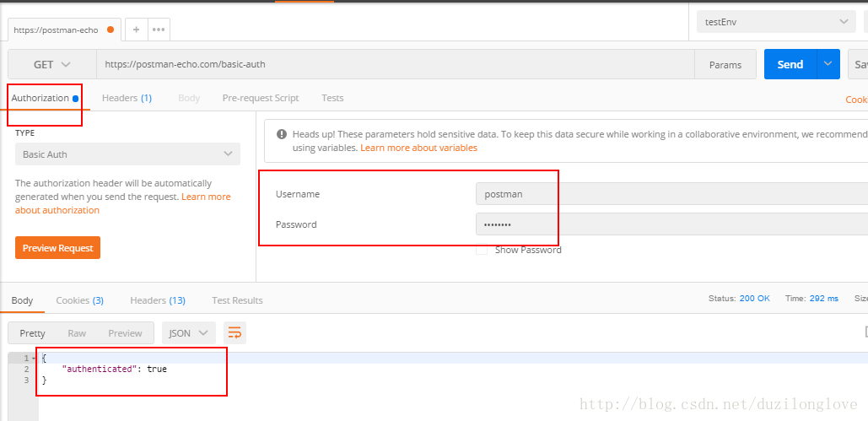Switch response view to Raw

point(77,333)
